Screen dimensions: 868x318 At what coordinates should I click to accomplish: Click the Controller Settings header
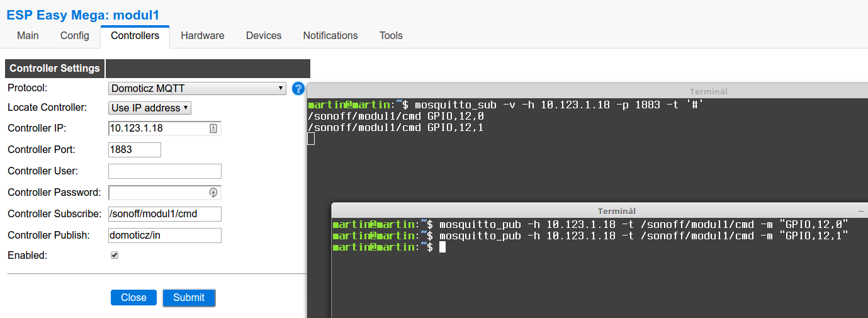(55, 69)
